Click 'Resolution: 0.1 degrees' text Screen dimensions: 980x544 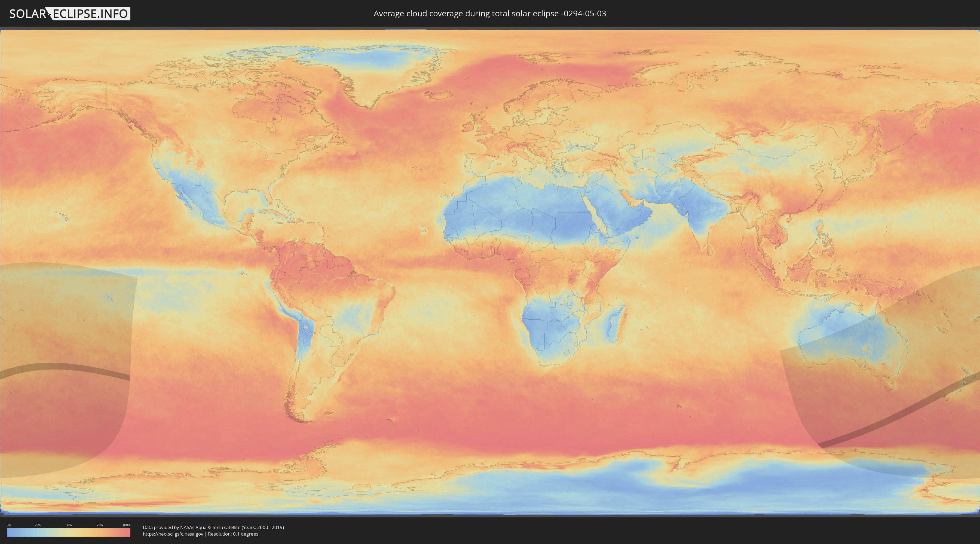tap(233, 534)
